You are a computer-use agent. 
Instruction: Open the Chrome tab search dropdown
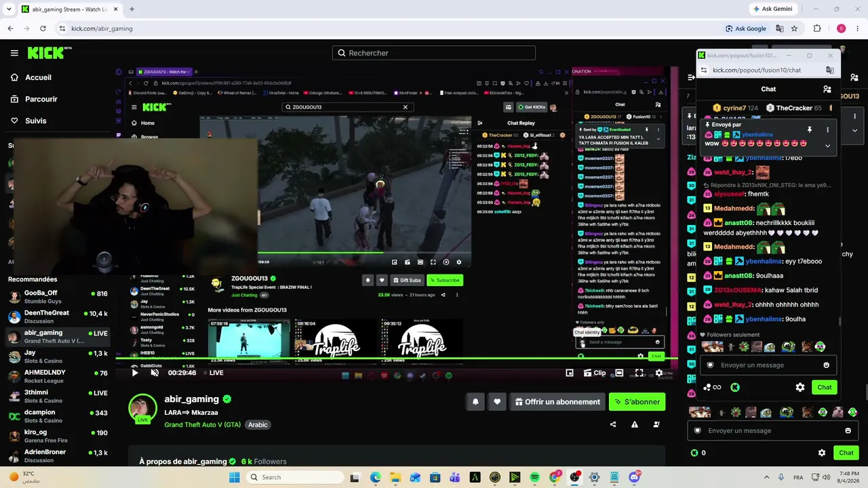coord(9,9)
